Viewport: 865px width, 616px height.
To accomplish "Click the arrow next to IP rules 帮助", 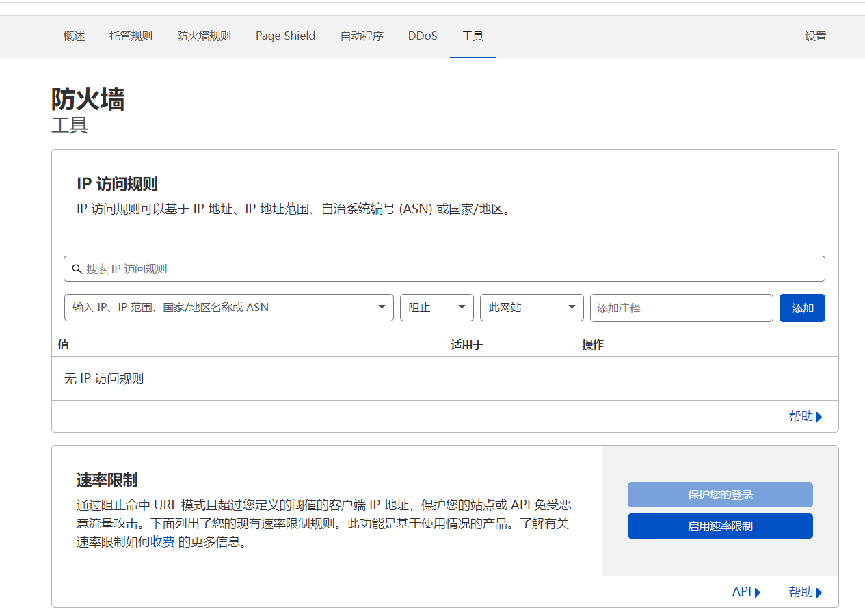I will (819, 417).
